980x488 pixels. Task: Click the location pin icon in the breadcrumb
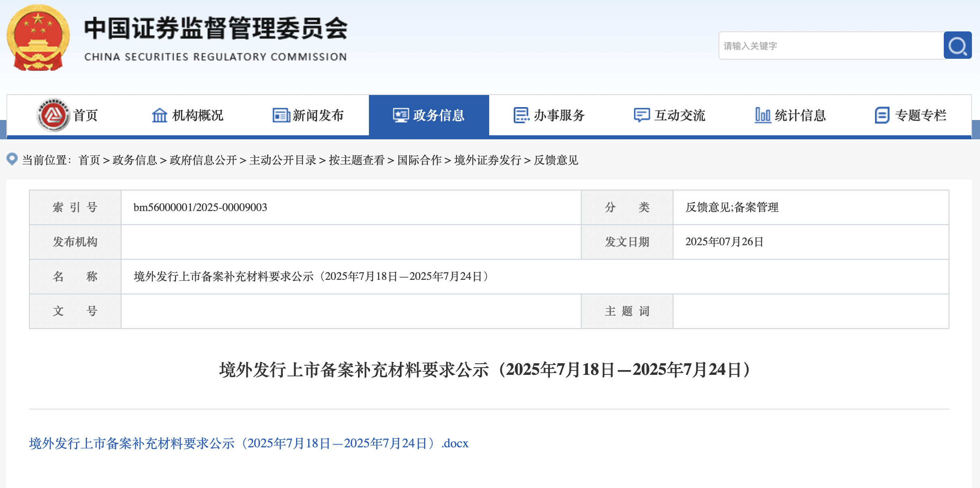12,159
